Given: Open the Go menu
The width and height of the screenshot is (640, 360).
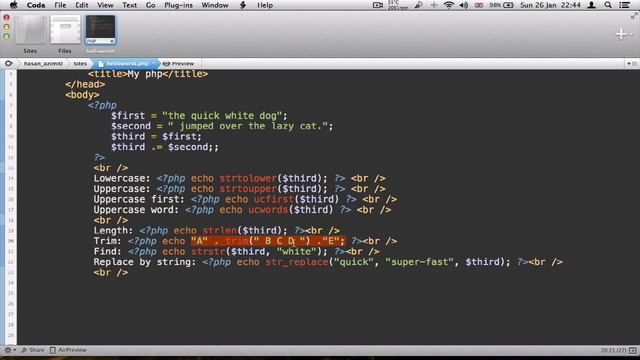Looking at the screenshot, I should pyautogui.click(x=150, y=5).
